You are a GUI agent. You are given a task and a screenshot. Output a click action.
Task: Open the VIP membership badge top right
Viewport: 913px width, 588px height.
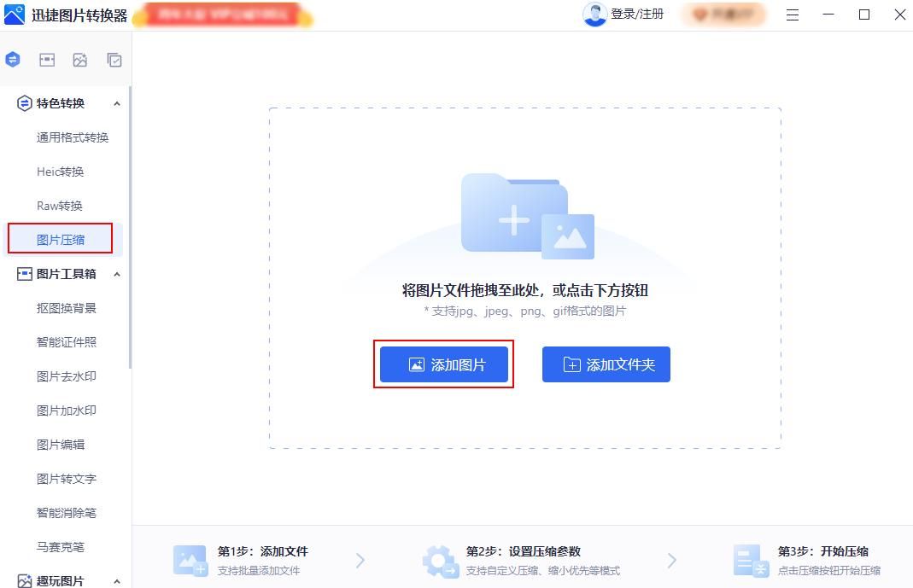(722, 15)
